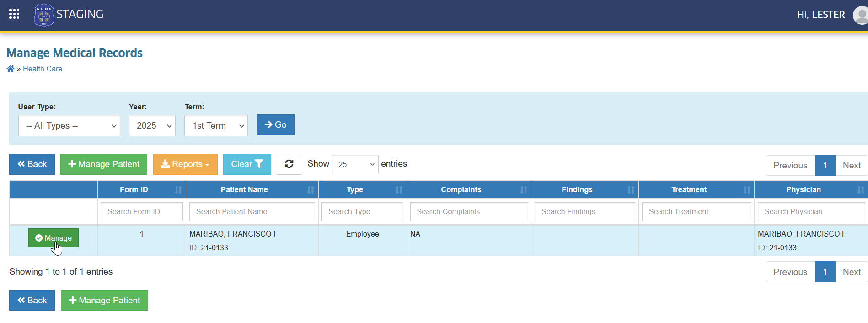Open the Health Care breadcrumb link
This screenshot has width=868, height=323.
coord(43,69)
